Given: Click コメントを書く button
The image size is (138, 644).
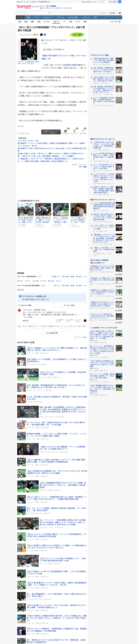Looking at the screenshot, I should pyautogui.click(x=69, y=305).
